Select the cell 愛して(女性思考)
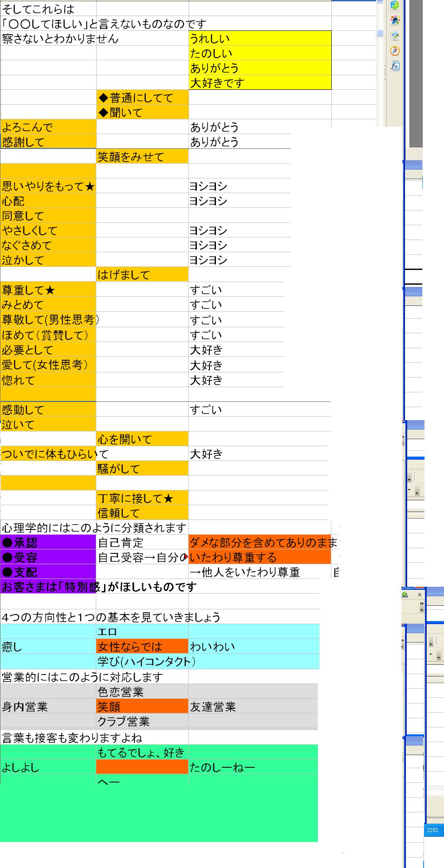Image resolution: width=444 pixels, height=868 pixels. (48, 365)
